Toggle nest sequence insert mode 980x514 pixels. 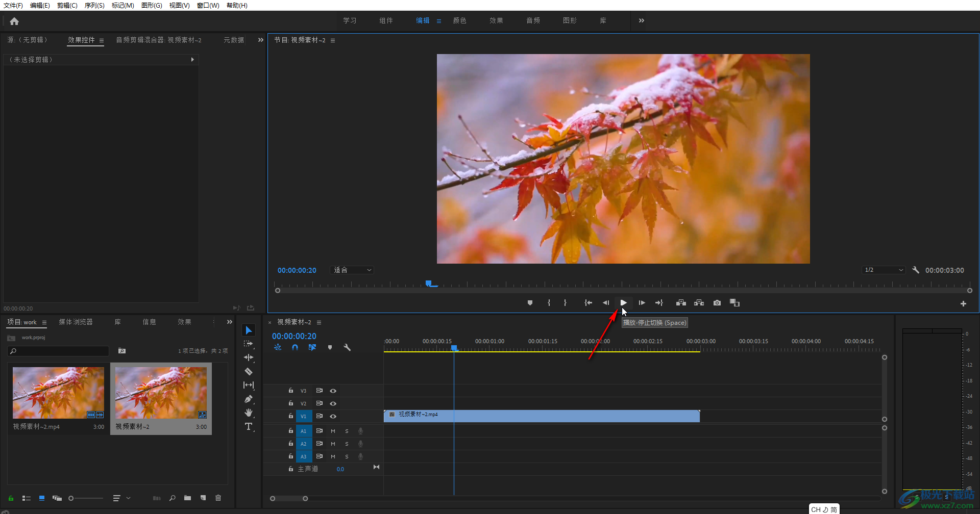(278, 347)
